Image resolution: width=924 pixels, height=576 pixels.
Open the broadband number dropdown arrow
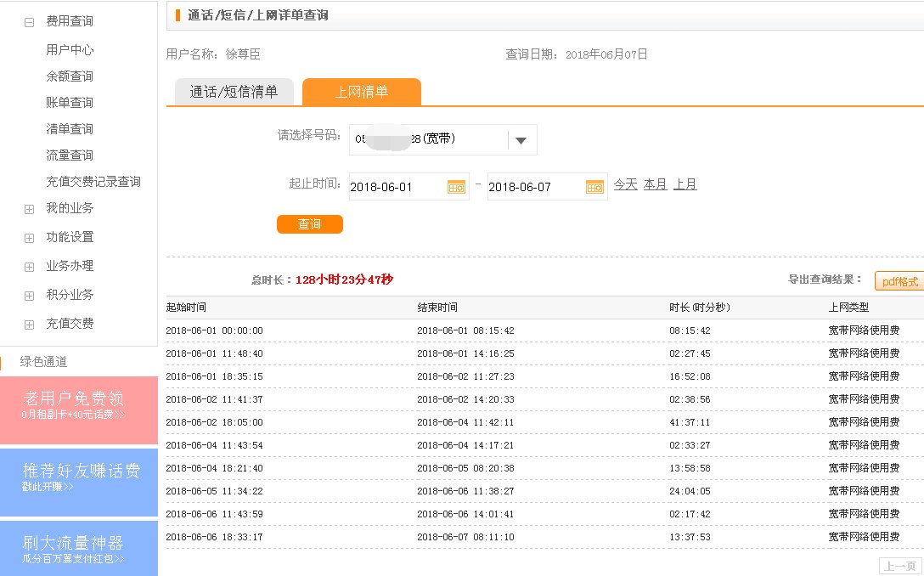[x=521, y=140]
